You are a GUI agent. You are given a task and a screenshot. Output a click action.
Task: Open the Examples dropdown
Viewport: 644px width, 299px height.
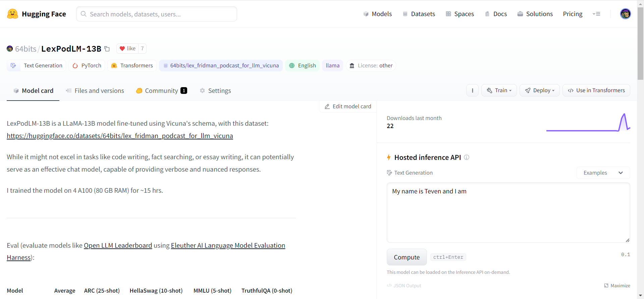(x=603, y=173)
